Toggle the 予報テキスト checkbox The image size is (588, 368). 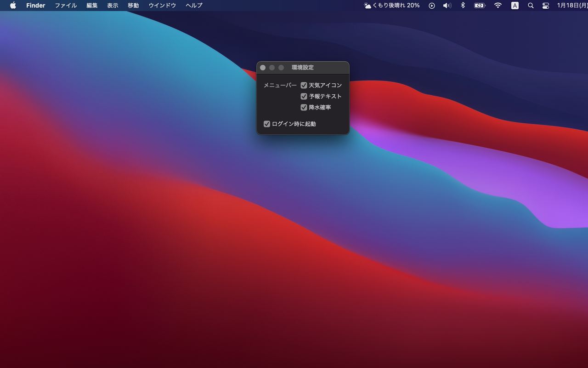304,96
